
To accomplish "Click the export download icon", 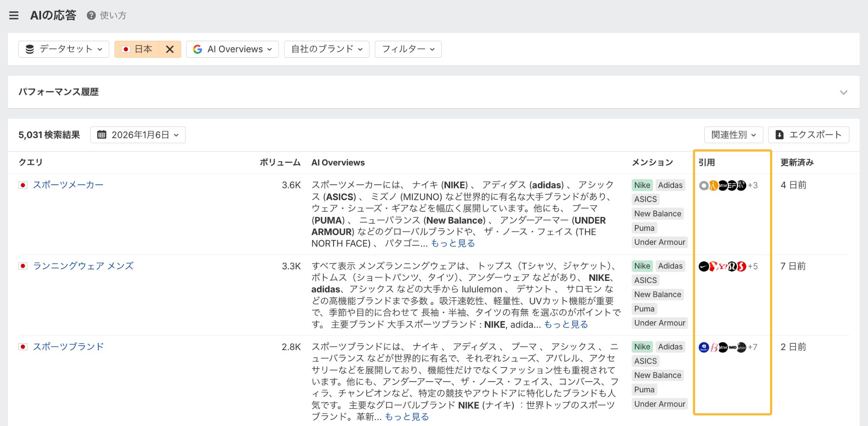I will [x=779, y=135].
